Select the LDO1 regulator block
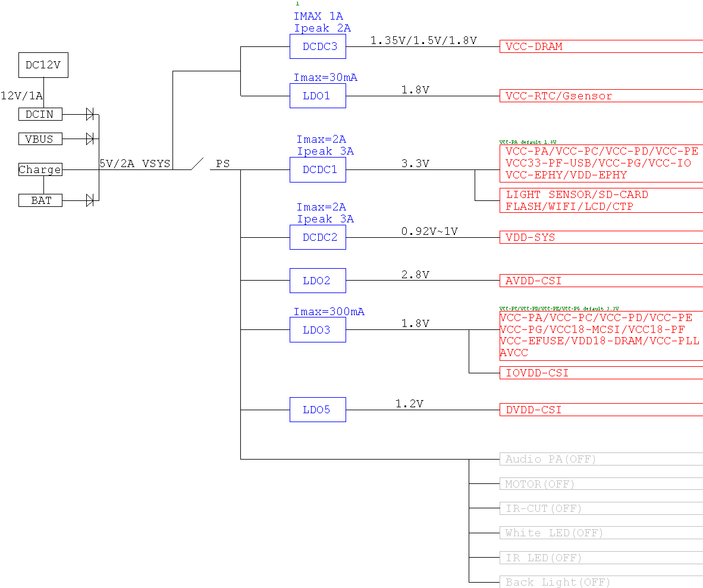Image resolution: width=703 pixels, height=588 pixels. pyautogui.click(x=318, y=96)
